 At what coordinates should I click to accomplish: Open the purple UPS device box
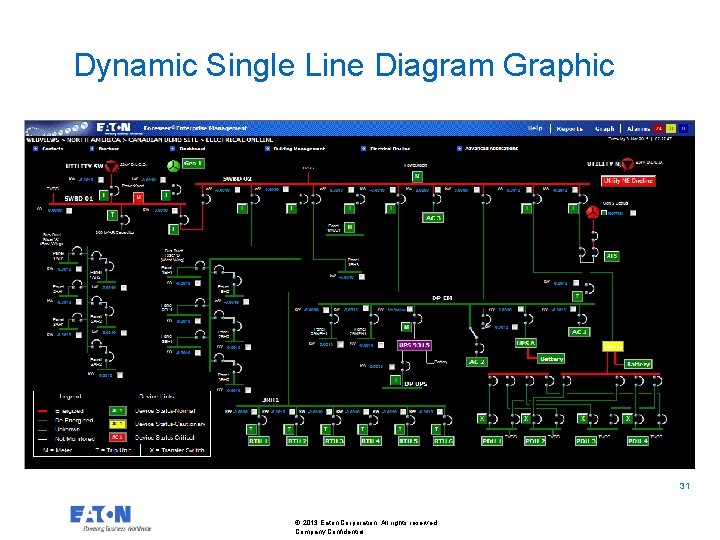(414, 345)
